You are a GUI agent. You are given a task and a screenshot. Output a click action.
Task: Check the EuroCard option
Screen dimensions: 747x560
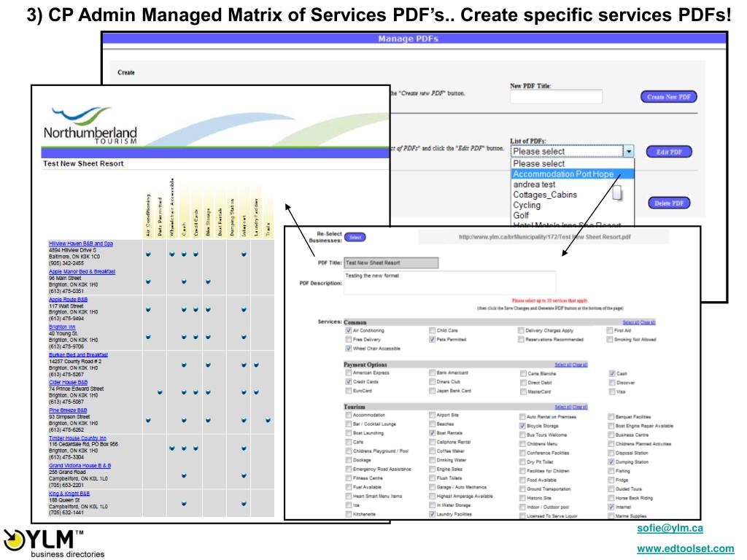[x=349, y=391]
